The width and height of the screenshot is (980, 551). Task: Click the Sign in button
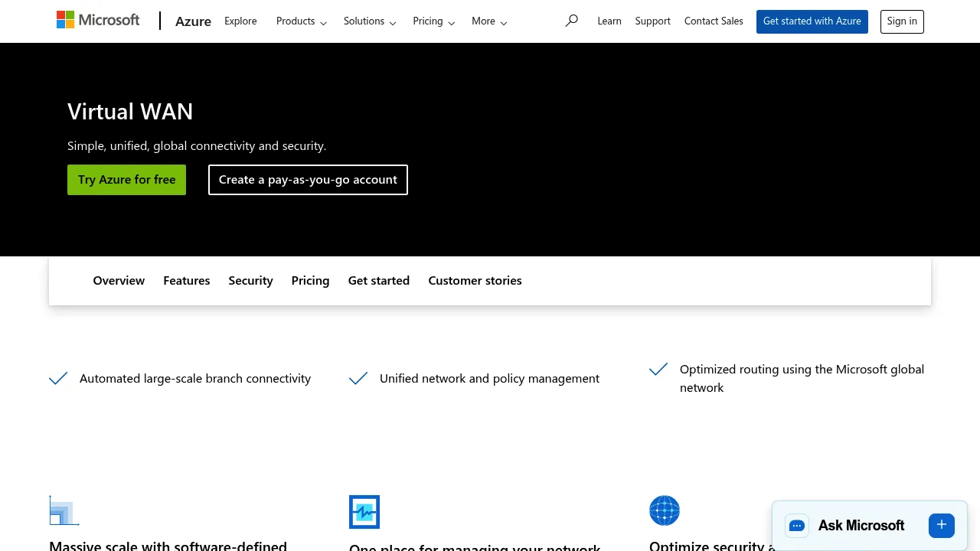(x=902, y=21)
